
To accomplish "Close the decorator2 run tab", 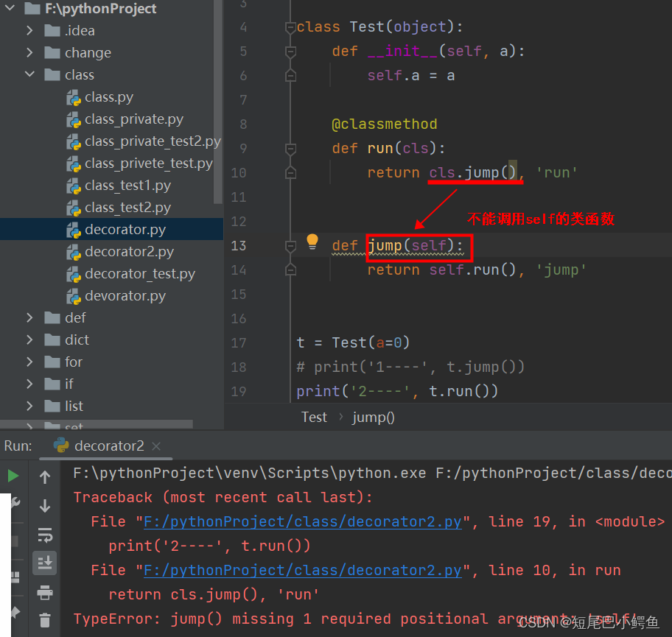I will [x=156, y=446].
